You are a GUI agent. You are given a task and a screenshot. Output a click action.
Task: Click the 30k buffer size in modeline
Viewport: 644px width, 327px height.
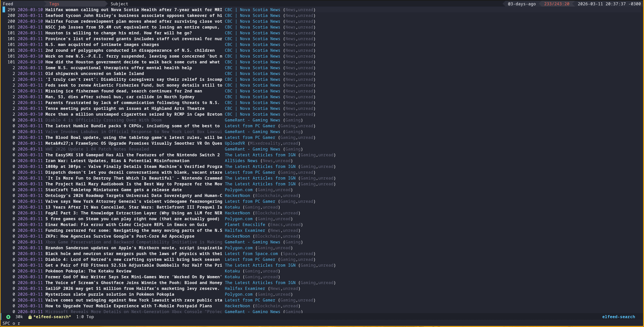[19, 317]
